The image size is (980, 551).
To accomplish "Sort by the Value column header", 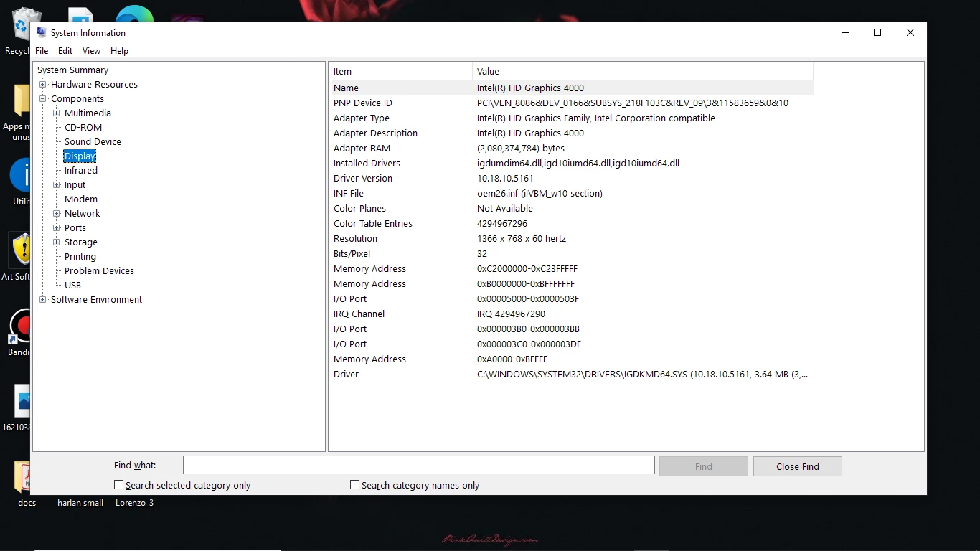I will 643,71.
